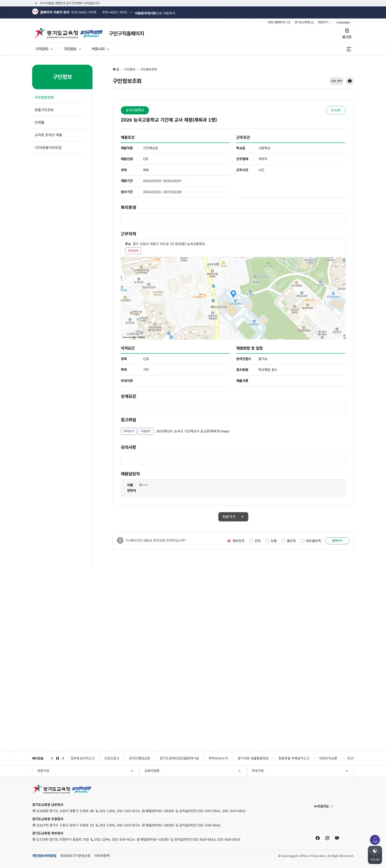This screenshot has width=386, height=868.
Task: Open the 경기도교육청 external link in the header
Action: tap(304, 23)
